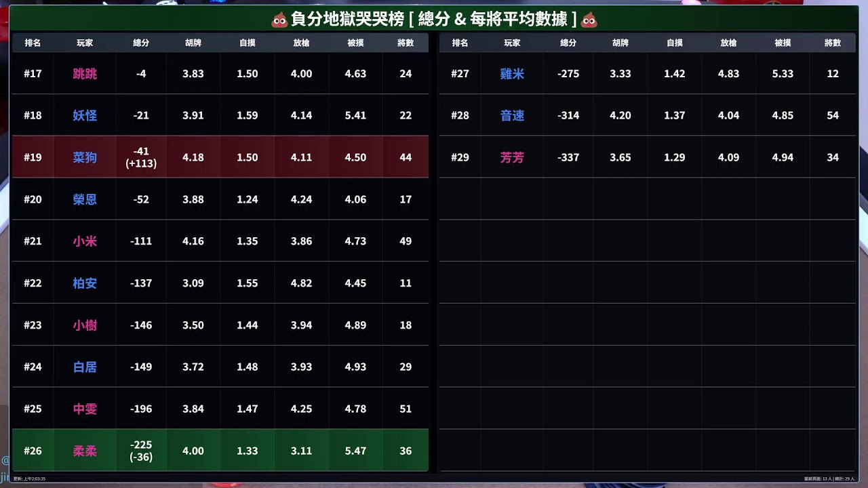
Task: Click 自摸 value 1.29 in 芳芳 row
Action: (x=675, y=157)
